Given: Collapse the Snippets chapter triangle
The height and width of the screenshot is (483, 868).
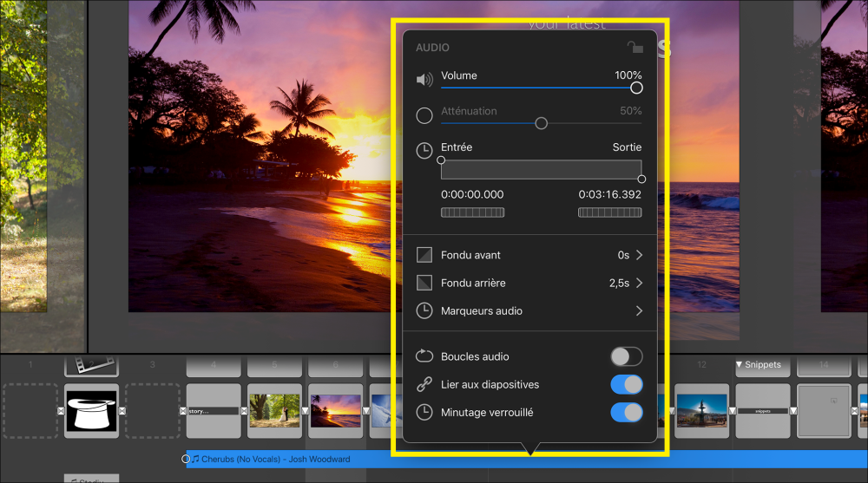Looking at the screenshot, I should click(739, 364).
